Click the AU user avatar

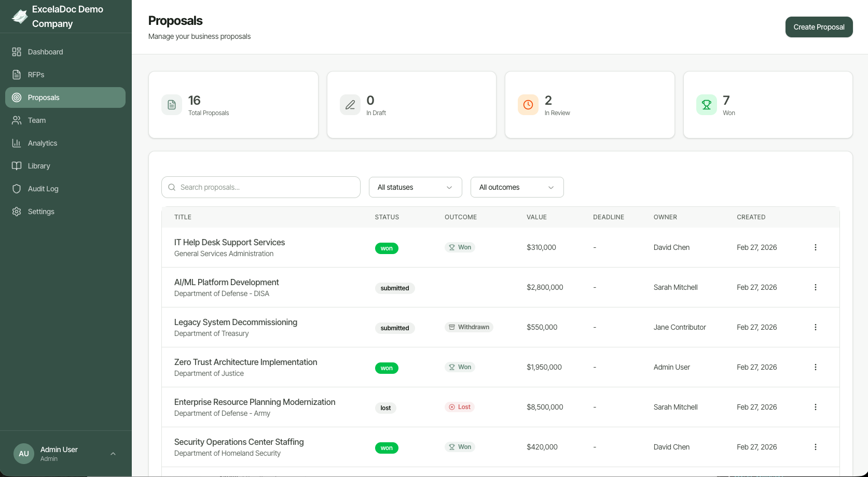click(x=24, y=454)
